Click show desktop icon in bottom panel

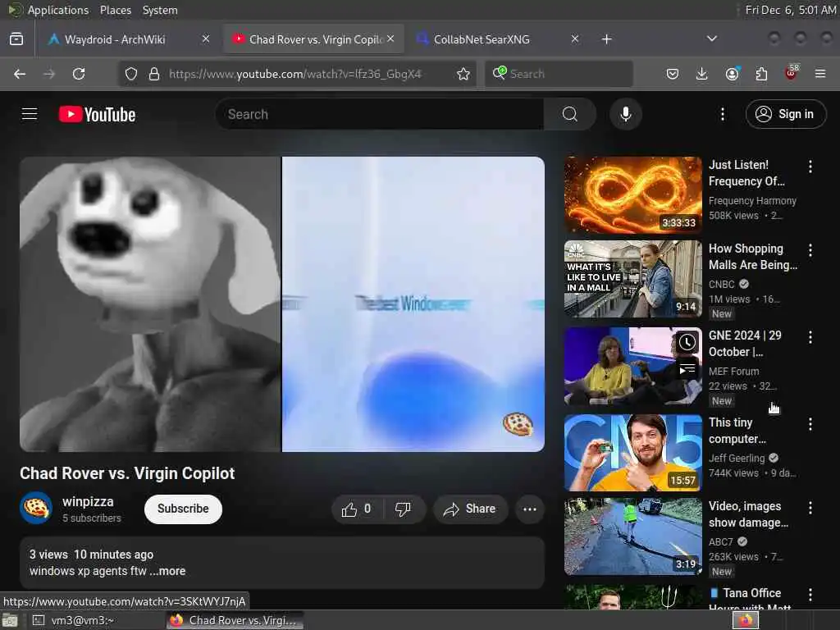click(10, 621)
